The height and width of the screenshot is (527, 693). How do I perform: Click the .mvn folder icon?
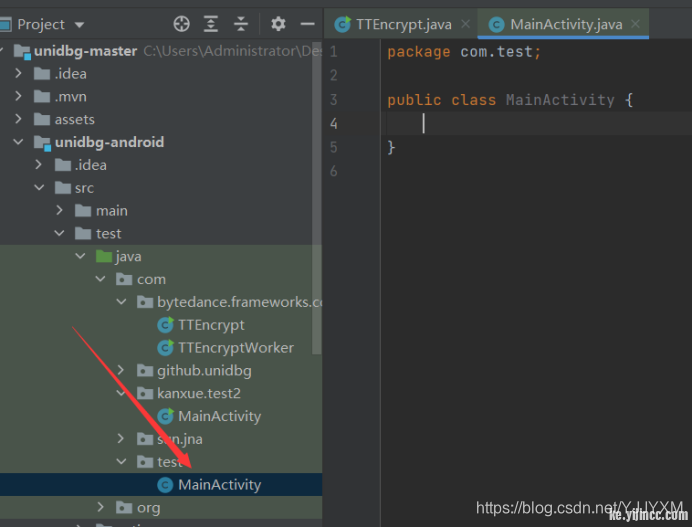point(42,96)
